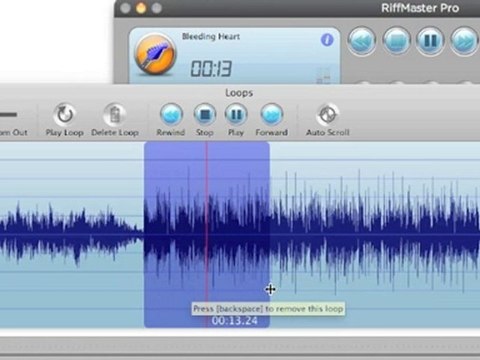This screenshot has height=360, width=480.
Task: Rewind using the Loops toolbar button
Action: (171, 114)
